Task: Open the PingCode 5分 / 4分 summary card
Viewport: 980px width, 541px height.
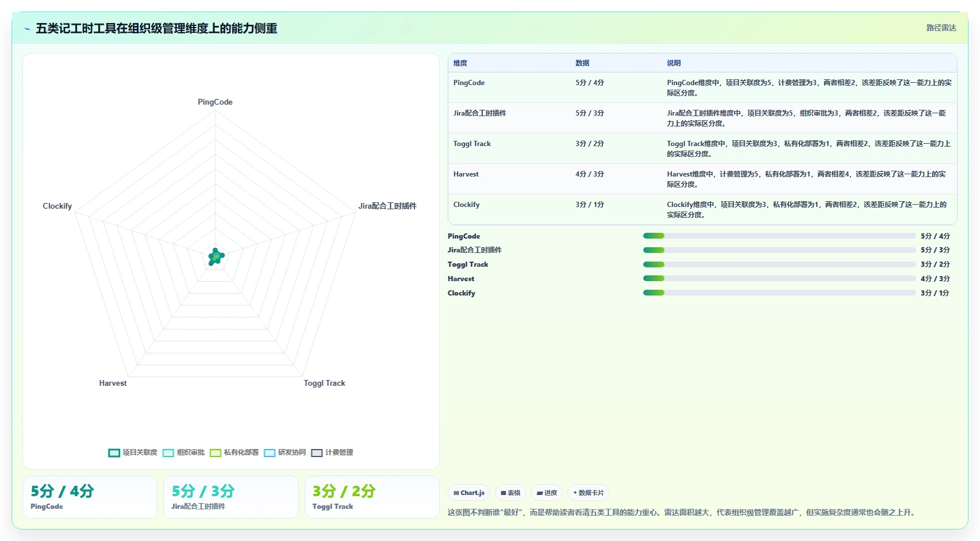Action: [x=90, y=497]
